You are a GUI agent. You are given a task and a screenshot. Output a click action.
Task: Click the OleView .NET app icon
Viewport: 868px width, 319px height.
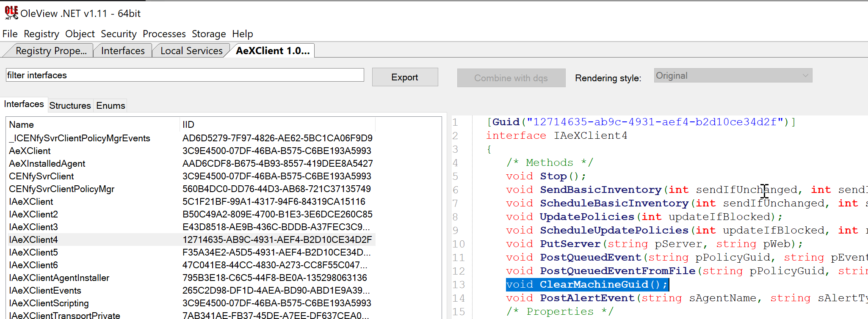click(11, 13)
